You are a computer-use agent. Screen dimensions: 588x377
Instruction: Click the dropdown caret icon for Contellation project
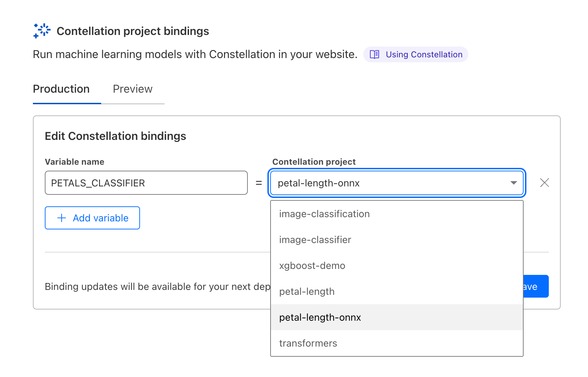pyautogui.click(x=513, y=183)
